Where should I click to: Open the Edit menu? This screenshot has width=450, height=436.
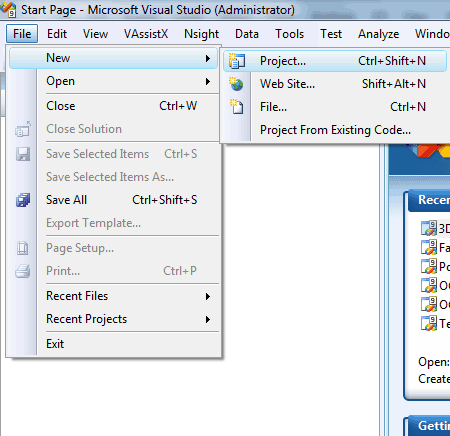pos(57,34)
